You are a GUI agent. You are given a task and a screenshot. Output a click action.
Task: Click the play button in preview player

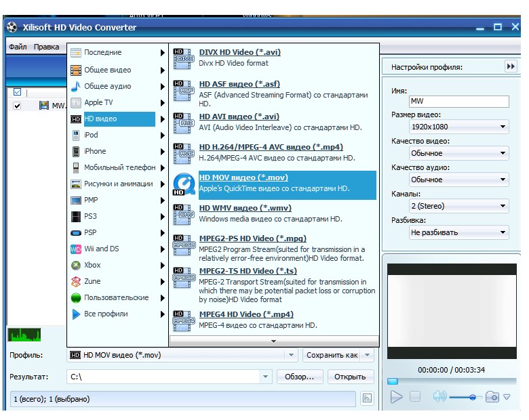click(x=397, y=397)
